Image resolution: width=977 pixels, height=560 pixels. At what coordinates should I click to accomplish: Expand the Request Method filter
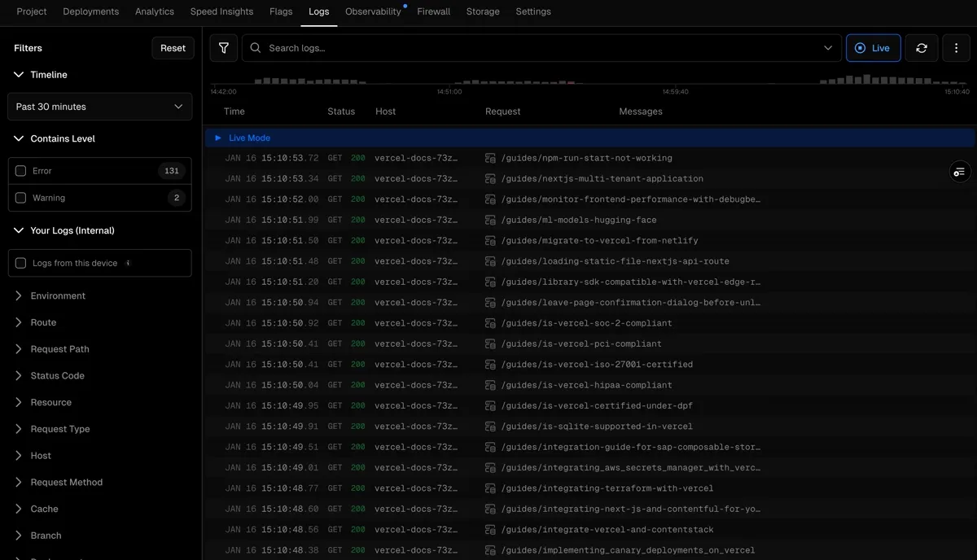59,482
